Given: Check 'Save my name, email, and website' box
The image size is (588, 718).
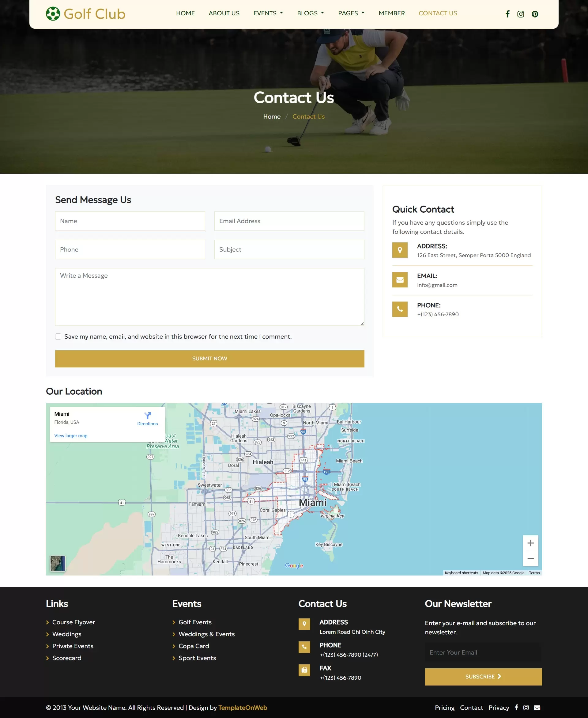Looking at the screenshot, I should pos(58,336).
